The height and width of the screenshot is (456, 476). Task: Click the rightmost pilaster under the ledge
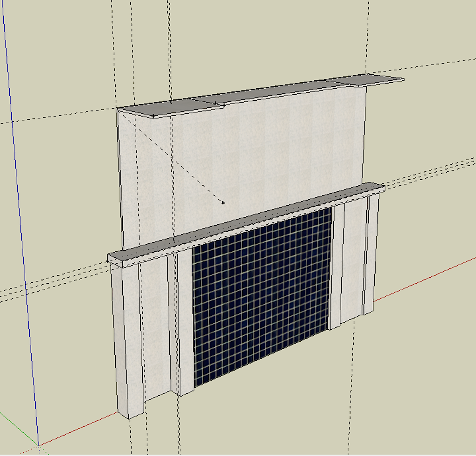pos(371,254)
